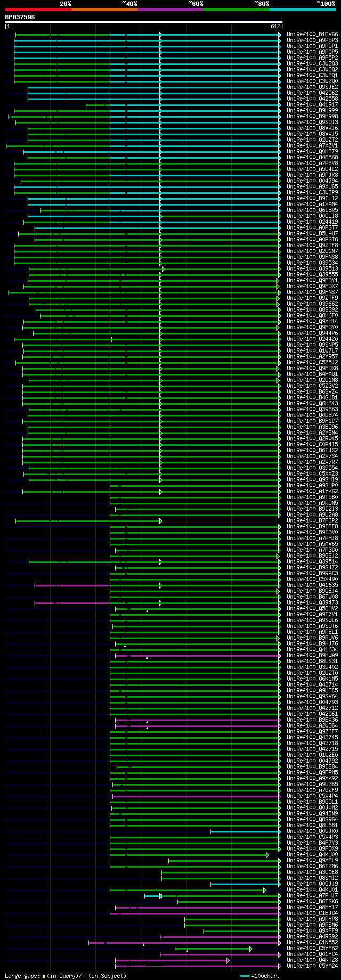
Task: Select the UniRef100_Q6H643 label
Action: pyautogui.click(x=312, y=403)
